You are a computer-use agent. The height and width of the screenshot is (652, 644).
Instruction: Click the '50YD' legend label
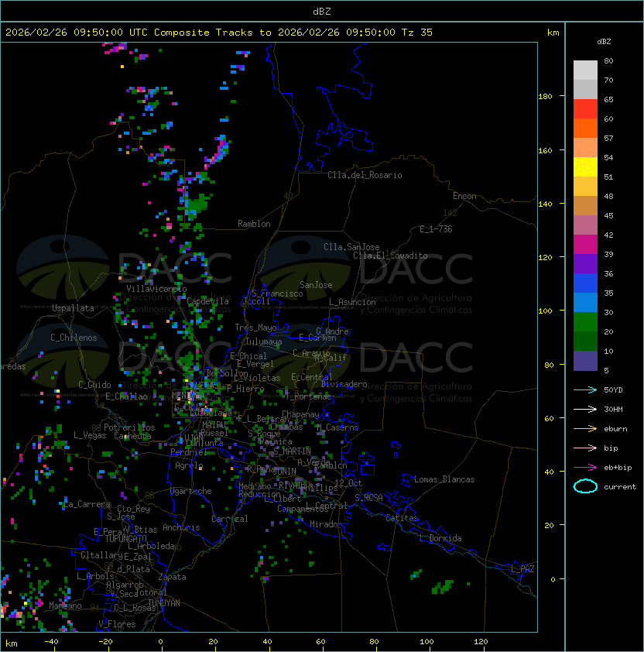click(613, 390)
